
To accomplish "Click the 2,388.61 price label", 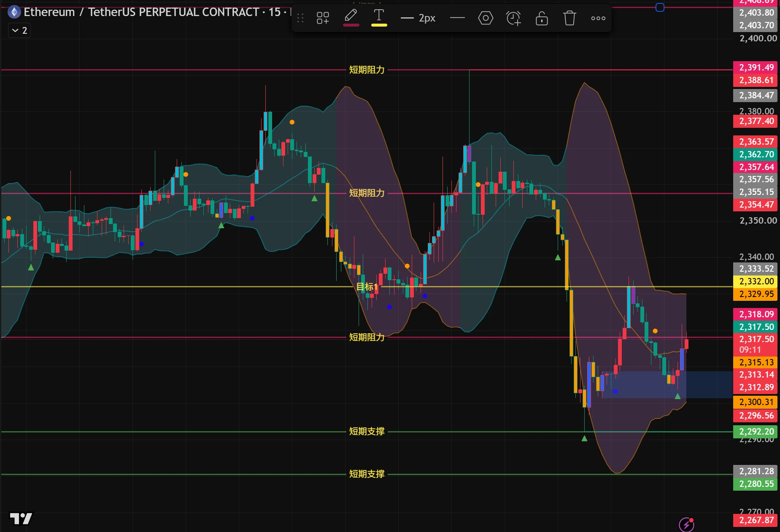I will [756, 80].
